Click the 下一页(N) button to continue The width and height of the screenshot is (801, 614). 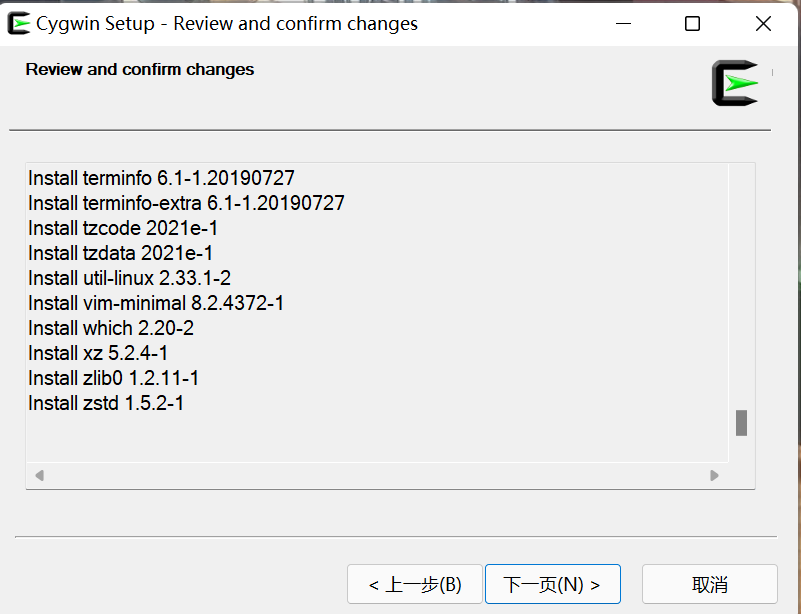[x=552, y=583]
